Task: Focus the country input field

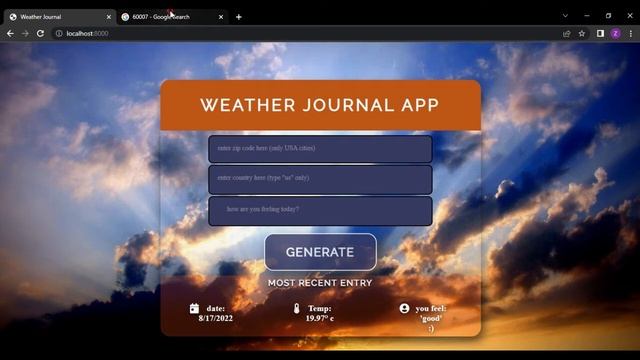Action: point(320,180)
